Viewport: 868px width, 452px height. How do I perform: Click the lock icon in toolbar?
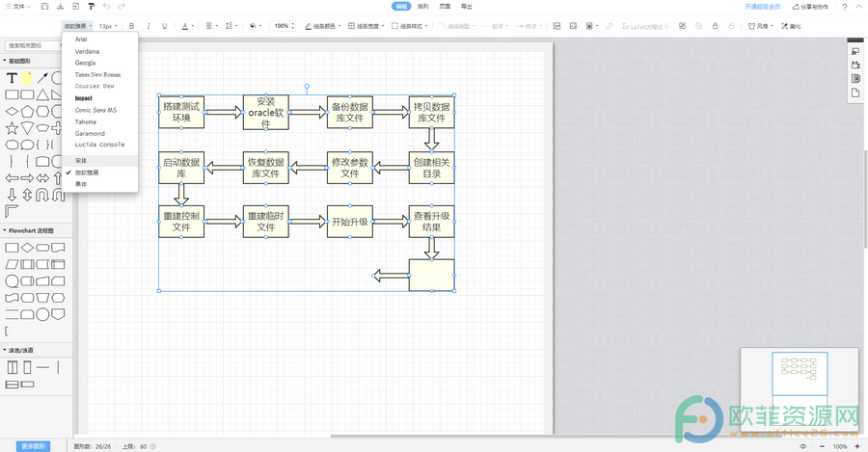[x=716, y=26]
